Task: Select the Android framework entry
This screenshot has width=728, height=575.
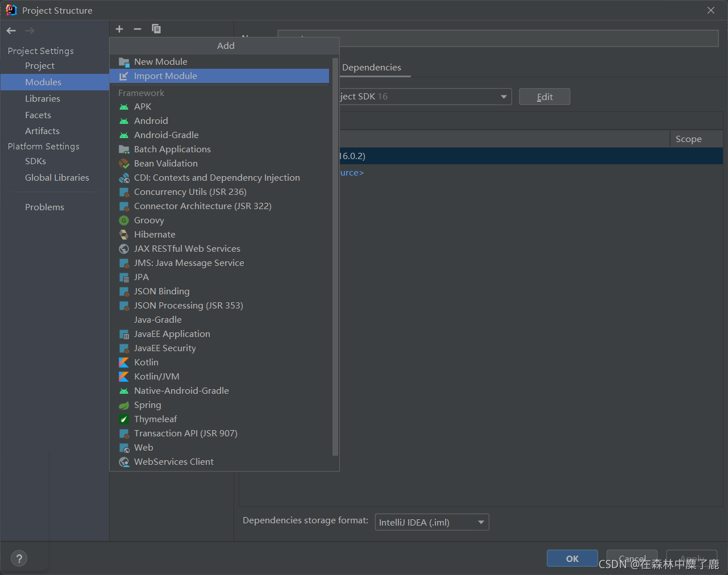Action: (219, 120)
